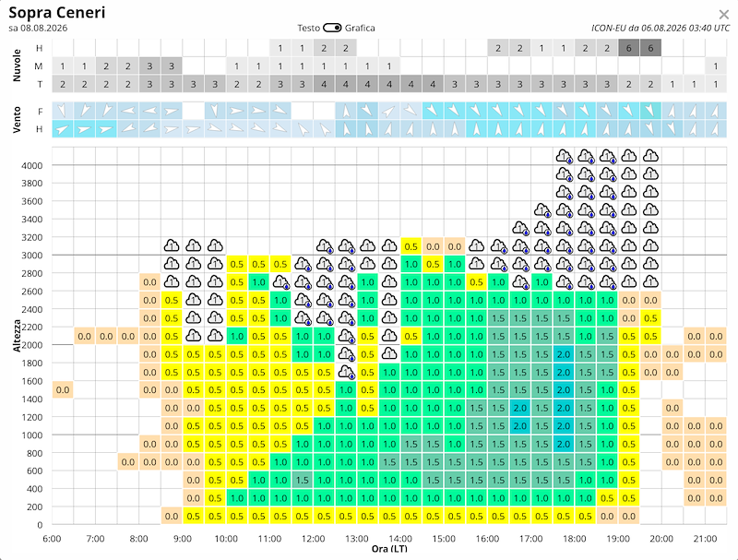Screen dimensions: 738x560
Task: Select the Testo view label
Action: tap(308, 28)
